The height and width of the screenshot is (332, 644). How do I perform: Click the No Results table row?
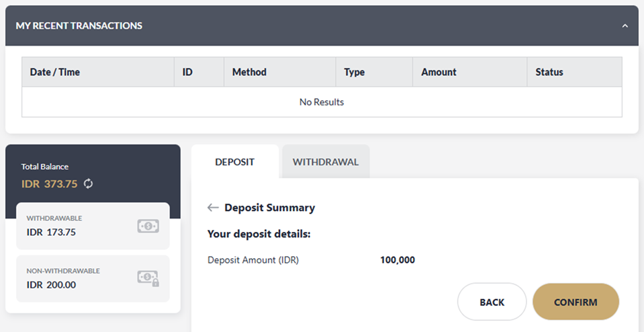322,102
